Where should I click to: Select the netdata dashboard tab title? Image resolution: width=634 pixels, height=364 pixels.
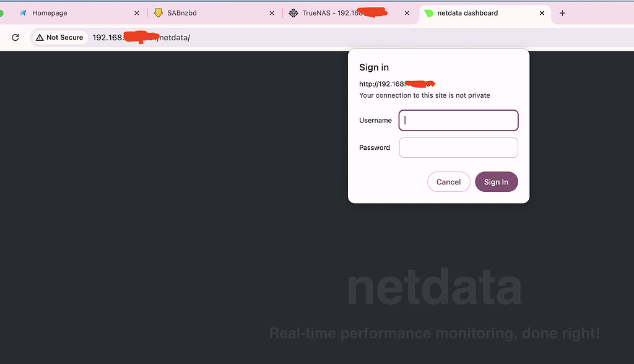[x=467, y=13]
